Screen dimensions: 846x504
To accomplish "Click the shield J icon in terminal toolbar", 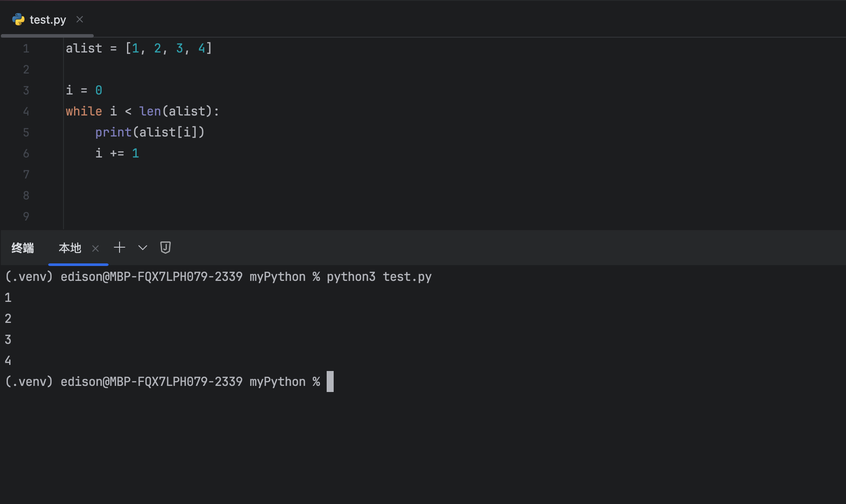I will pos(165,248).
